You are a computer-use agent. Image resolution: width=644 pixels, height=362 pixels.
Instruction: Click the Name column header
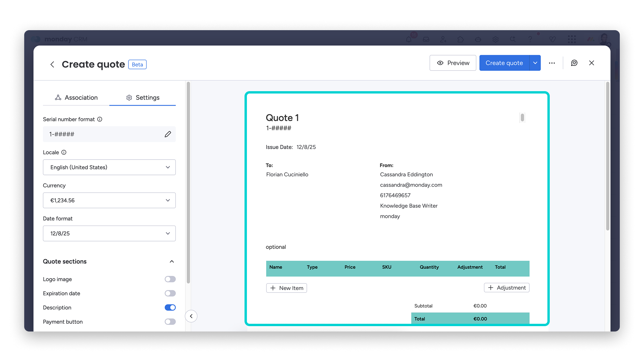click(276, 267)
